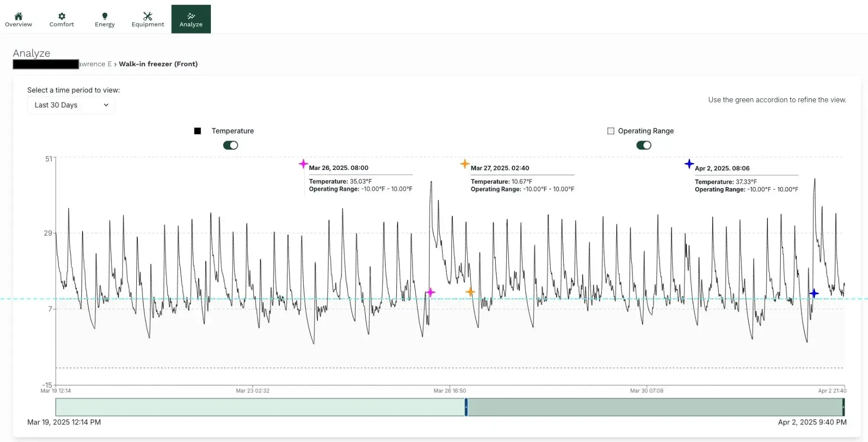Select the Analyze tab

(191, 19)
